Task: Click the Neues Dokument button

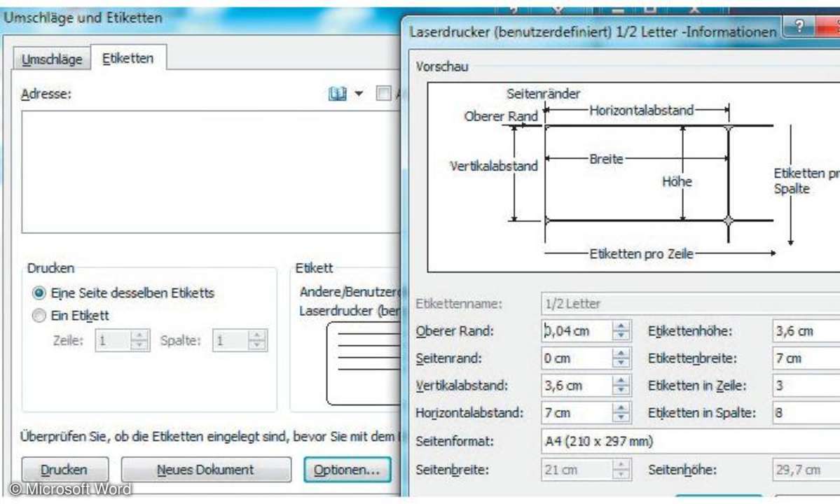Action: [206, 470]
